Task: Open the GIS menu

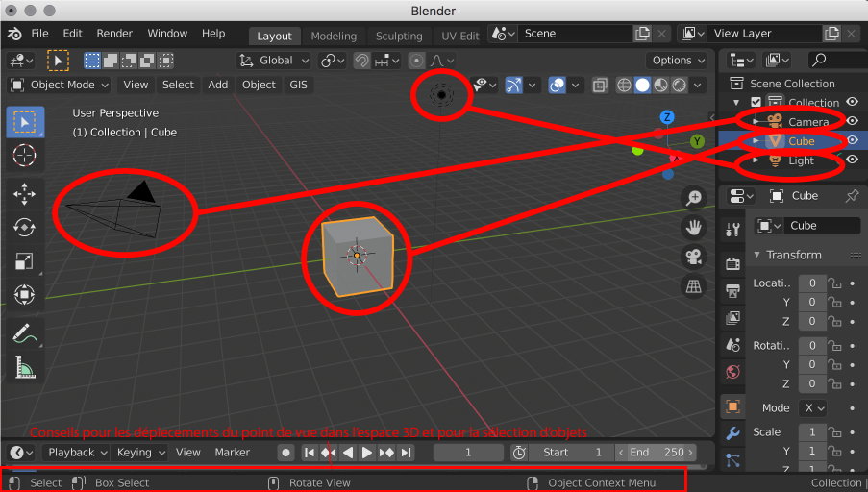Action: coord(298,85)
